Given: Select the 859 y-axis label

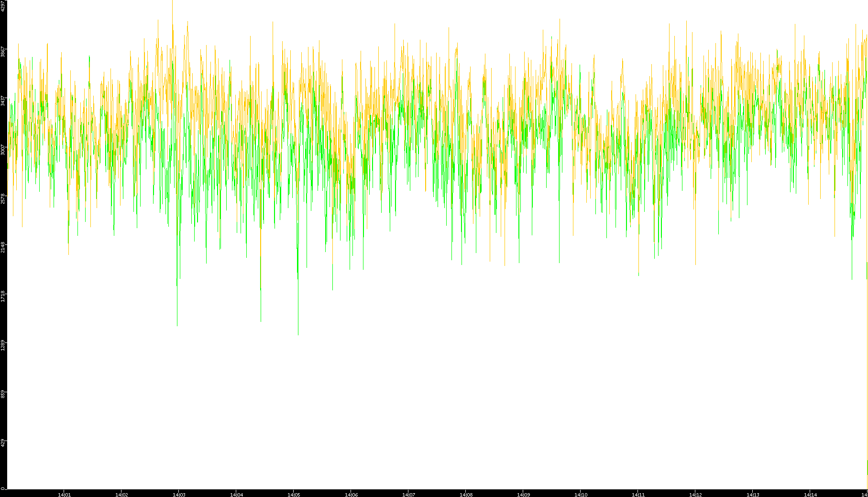Looking at the screenshot, I should [x=3, y=394].
